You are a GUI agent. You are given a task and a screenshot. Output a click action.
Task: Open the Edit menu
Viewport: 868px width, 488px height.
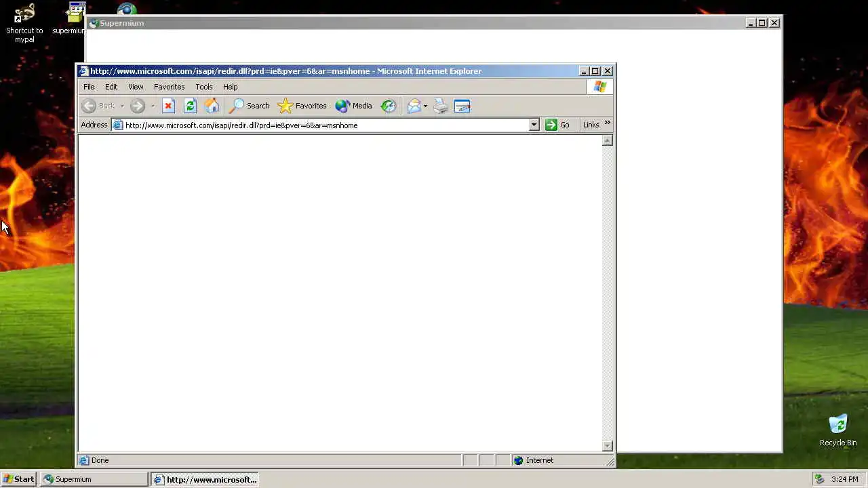tap(111, 87)
